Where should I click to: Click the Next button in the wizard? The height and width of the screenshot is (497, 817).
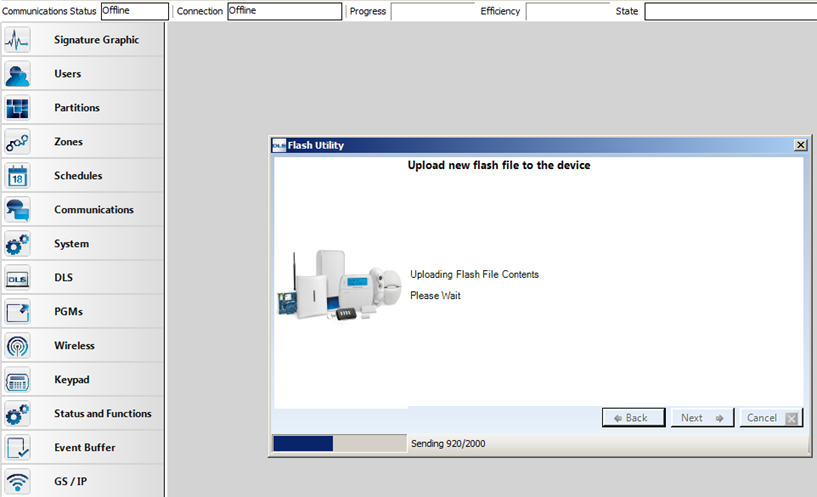tap(702, 418)
